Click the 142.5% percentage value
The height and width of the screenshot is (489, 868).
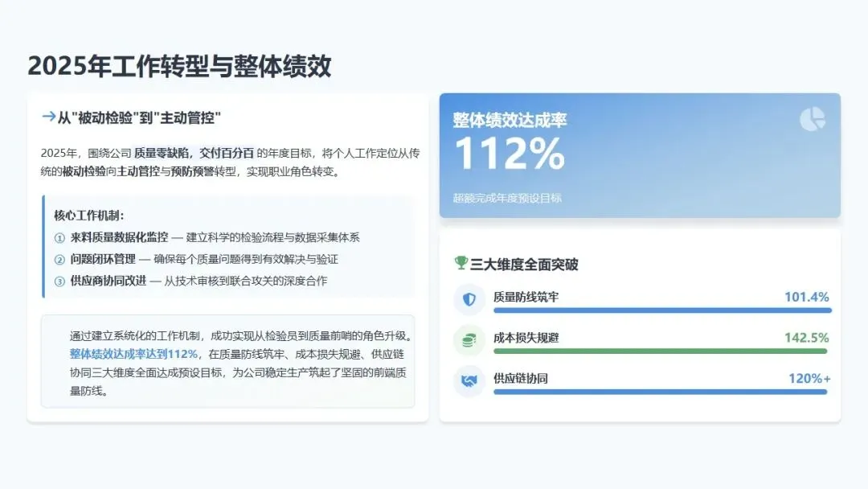pyautogui.click(x=806, y=338)
